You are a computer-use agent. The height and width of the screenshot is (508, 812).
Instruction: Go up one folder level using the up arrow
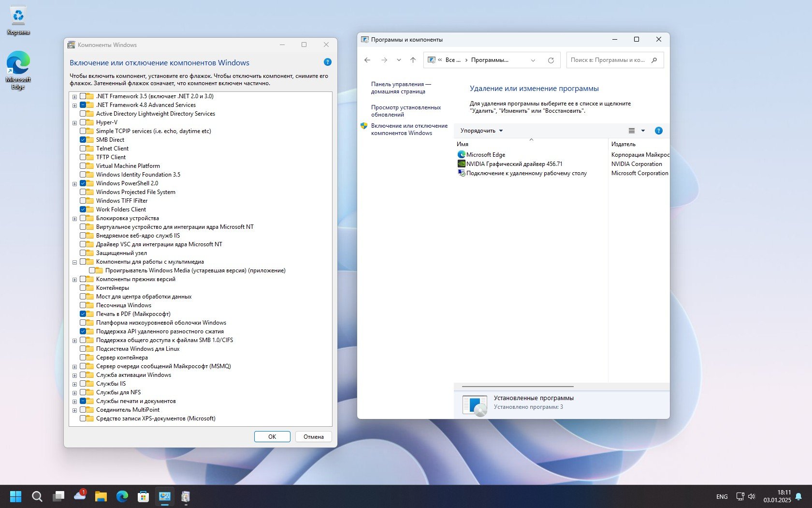pos(413,60)
